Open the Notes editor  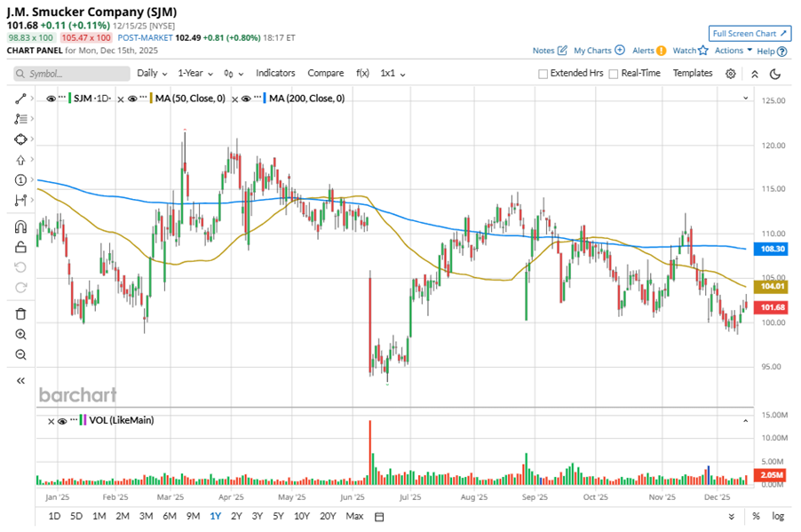pos(550,50)
